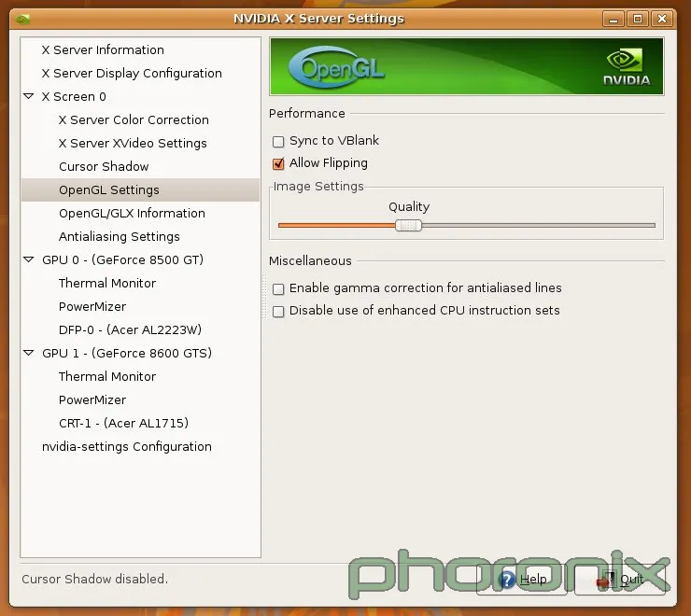
Task: Collapse the X Screen 0 tree node
Action: click(x=29, y=97)
